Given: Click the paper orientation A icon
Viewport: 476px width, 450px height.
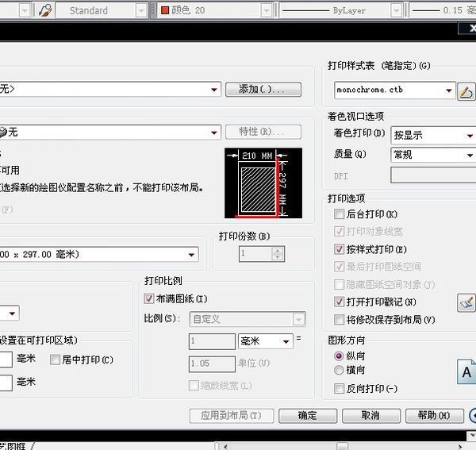Looking at the screenshot, I should click(466, 371).
